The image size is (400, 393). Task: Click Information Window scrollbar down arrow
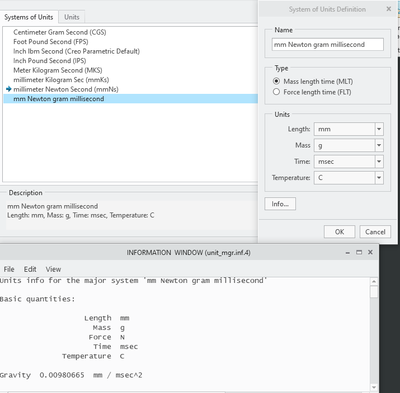[x=374, y=387]
